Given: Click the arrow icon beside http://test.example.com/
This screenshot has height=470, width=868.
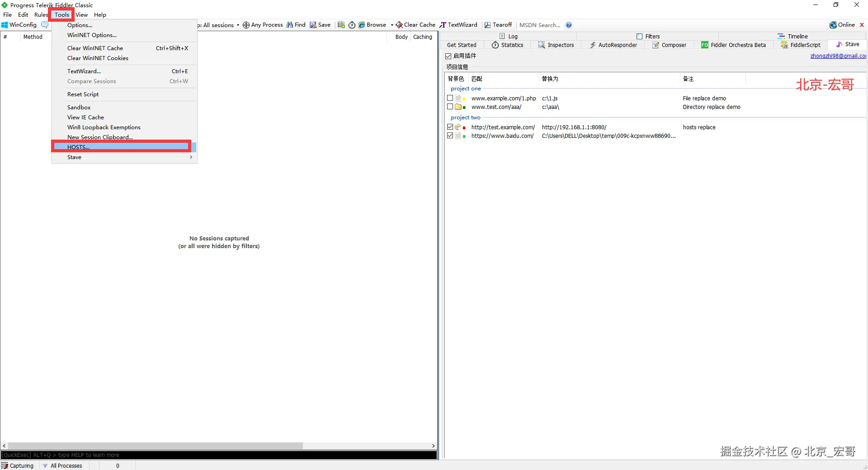Looking at the screenshot, I should [458, 127].
